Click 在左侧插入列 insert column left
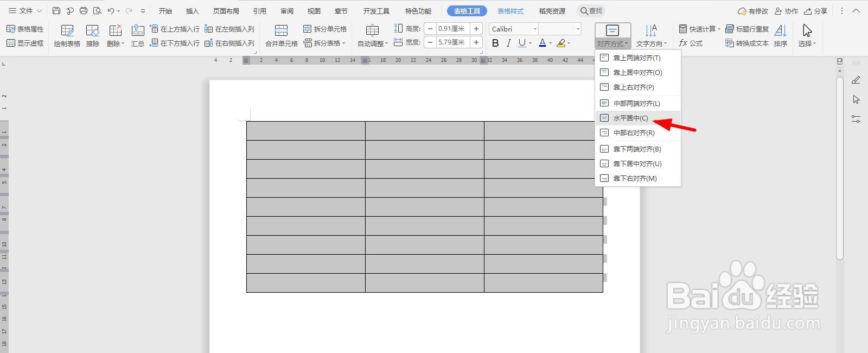Screen dimensions: 868x353 229,29
